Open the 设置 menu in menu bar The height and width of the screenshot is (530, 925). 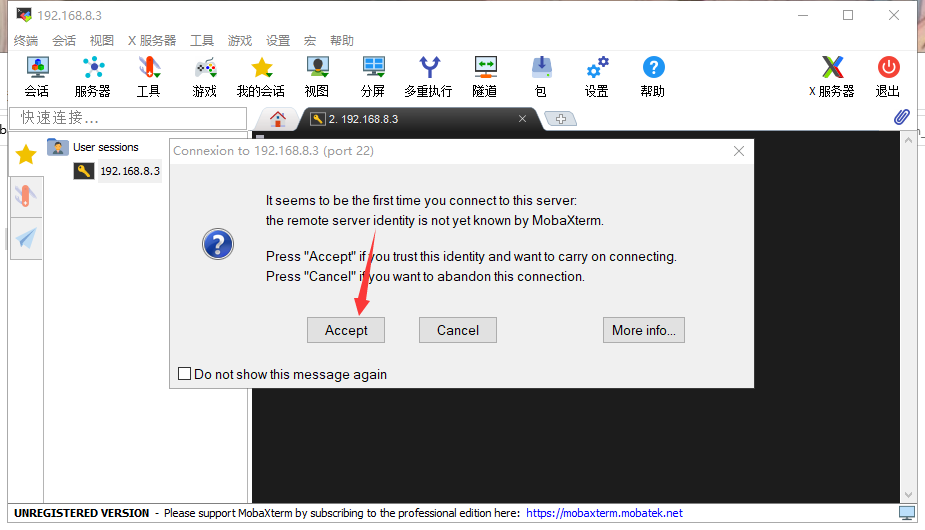coord(278,41)
